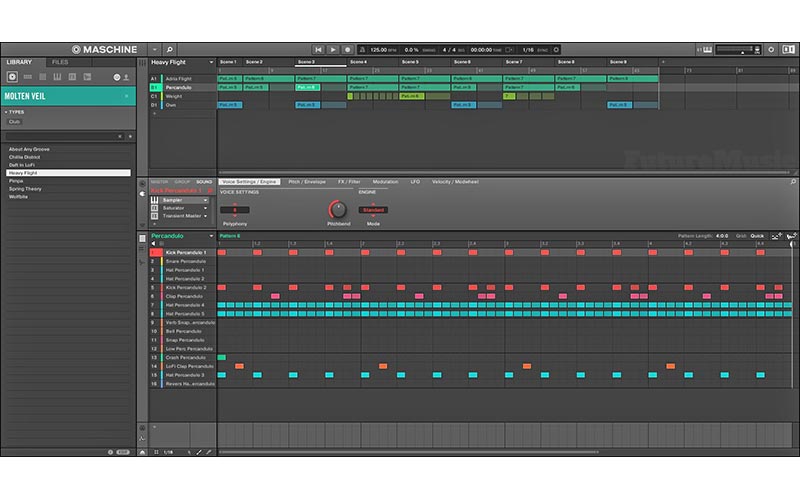Click the Sampler keyboard plug-in icon
Screen dimensions: 800x500
point(154,200)
